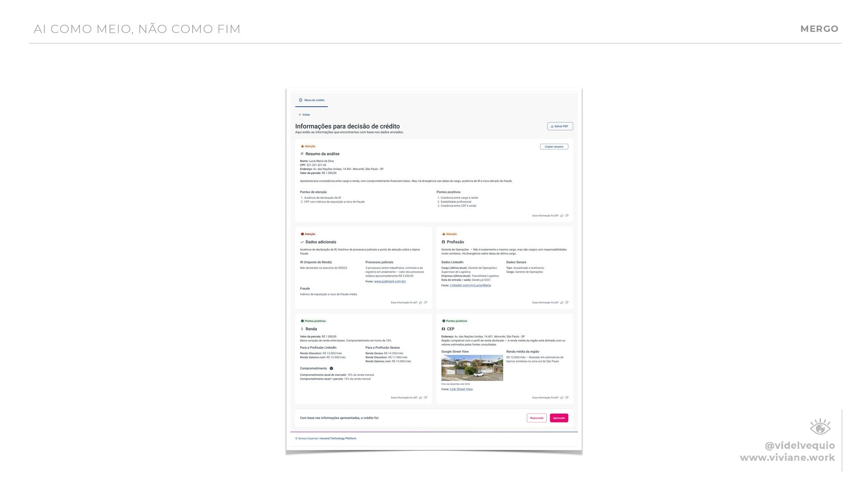868x488 pixels.
Task: Open the Link Street View link
Action: click(x=461, y=389)
